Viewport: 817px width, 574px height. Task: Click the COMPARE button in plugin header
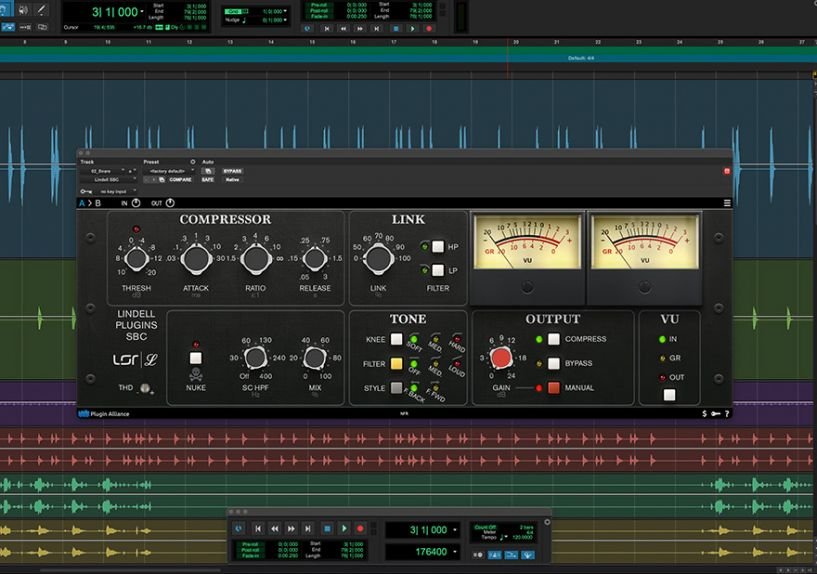[x=180, y=180]
